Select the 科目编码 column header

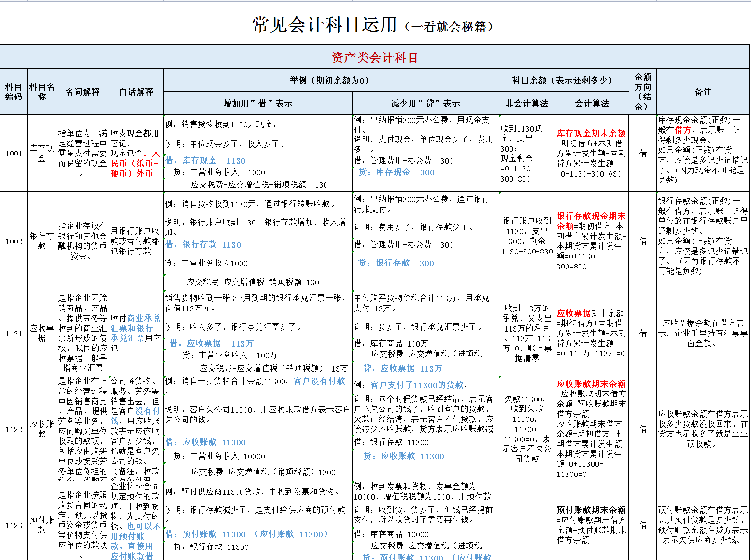[x=14, y=92]
